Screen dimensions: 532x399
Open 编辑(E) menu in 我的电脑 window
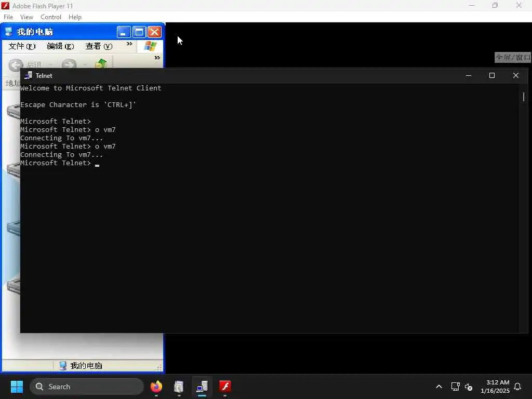(x=60, y=46)
